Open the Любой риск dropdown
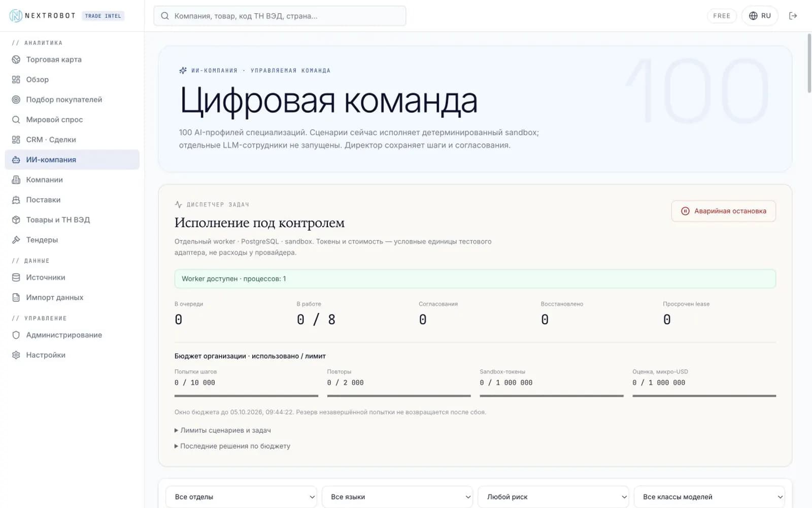 pyautogui.click(x=553, y=497)
